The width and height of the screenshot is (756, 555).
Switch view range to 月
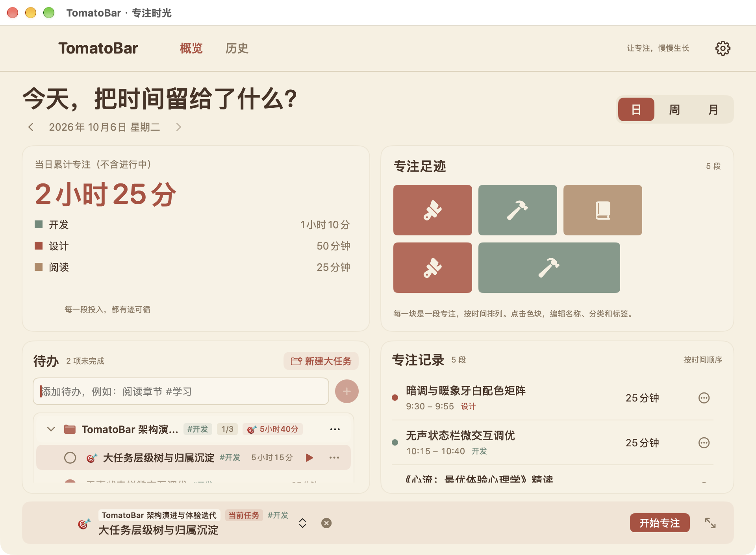click(x=713, y=109)
